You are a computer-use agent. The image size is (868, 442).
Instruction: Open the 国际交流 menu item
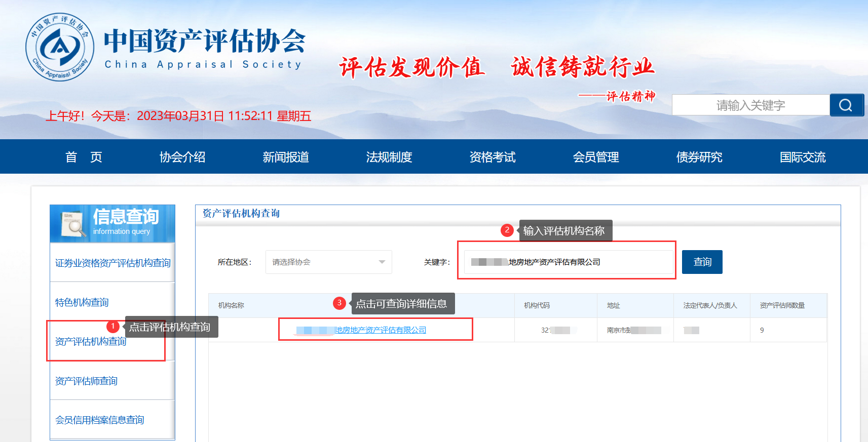click(x=803, y=157)
